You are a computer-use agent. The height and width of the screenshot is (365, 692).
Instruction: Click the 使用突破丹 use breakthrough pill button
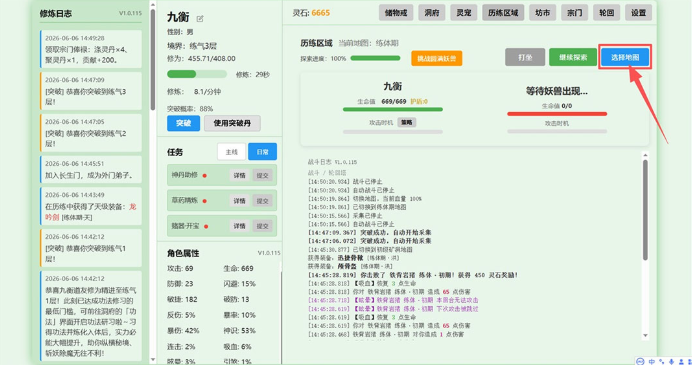(x=232, y=123)
